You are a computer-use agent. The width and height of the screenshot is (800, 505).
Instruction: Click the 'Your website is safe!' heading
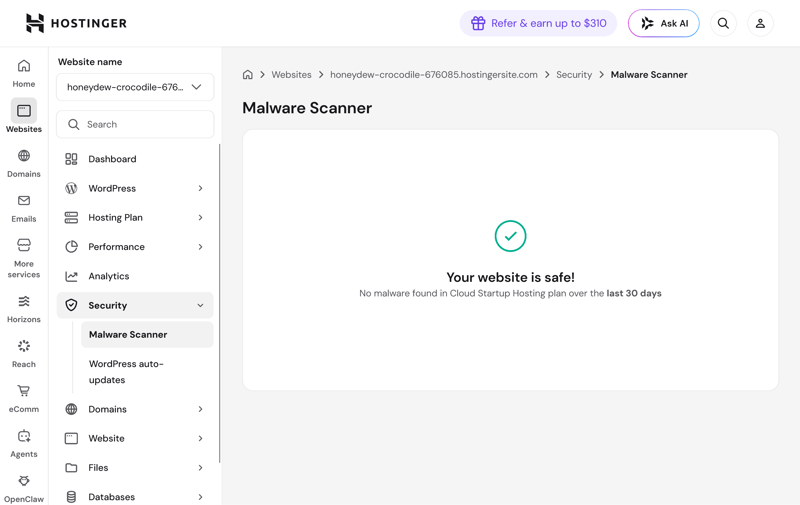[510, 277]
